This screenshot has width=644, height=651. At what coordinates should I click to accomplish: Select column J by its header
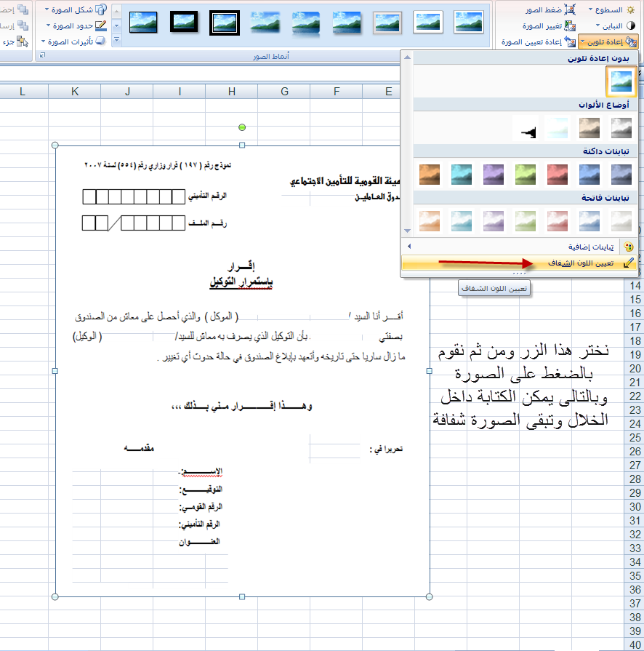click(x=127, y=92)
